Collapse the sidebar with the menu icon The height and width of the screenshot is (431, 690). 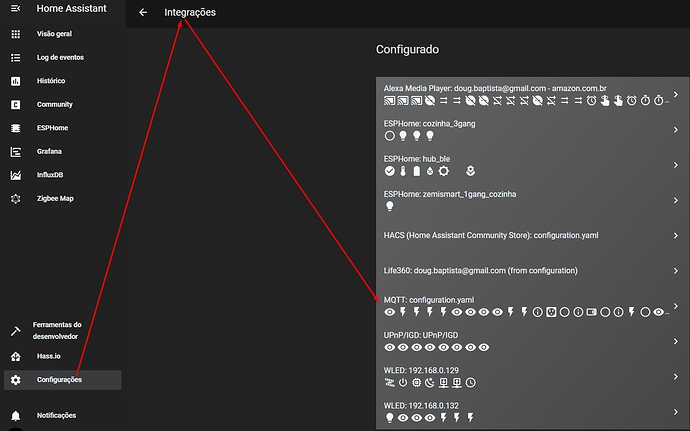coord(15,8)
